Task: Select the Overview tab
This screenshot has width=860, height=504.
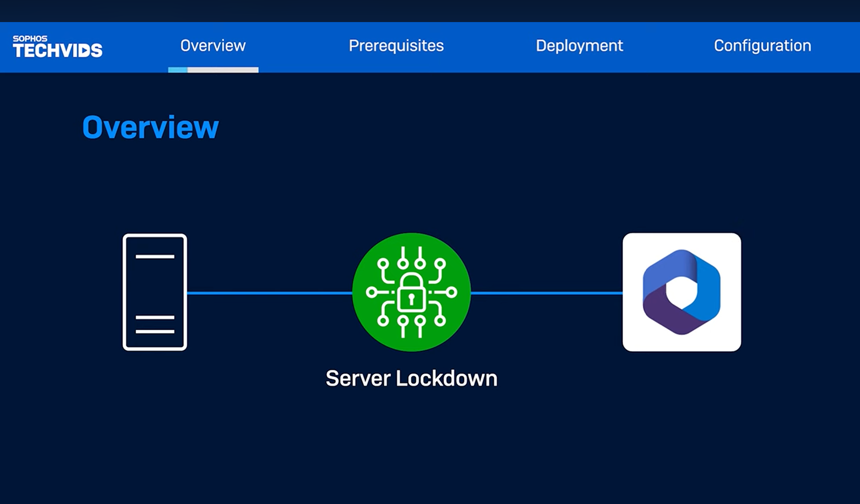Action: 213,45
